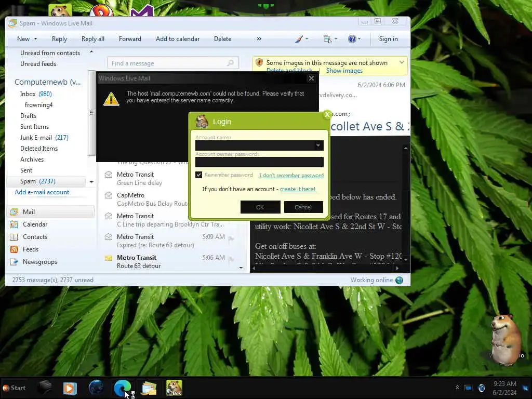Image resolution: width=532 pixels, height=399 pixels.
Task: Click the search magnifier icon
Action: point(230,63)
